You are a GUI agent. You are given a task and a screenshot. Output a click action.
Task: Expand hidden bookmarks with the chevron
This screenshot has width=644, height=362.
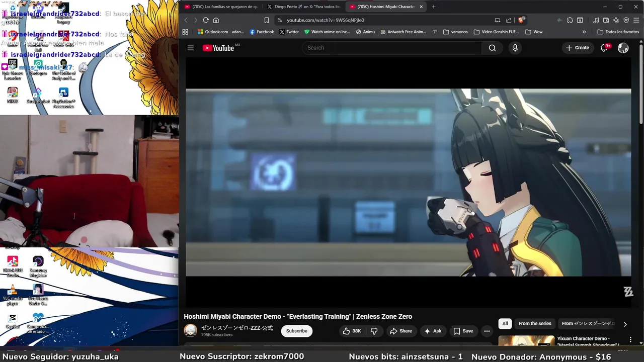584,32
